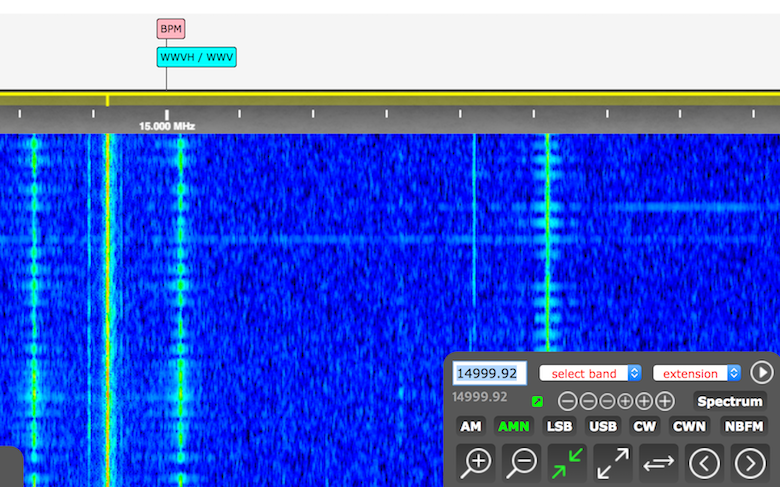This screenshot has width=780, height=487.
Task: Click the green frequency link arrow icon
Action: coord(537,401)
